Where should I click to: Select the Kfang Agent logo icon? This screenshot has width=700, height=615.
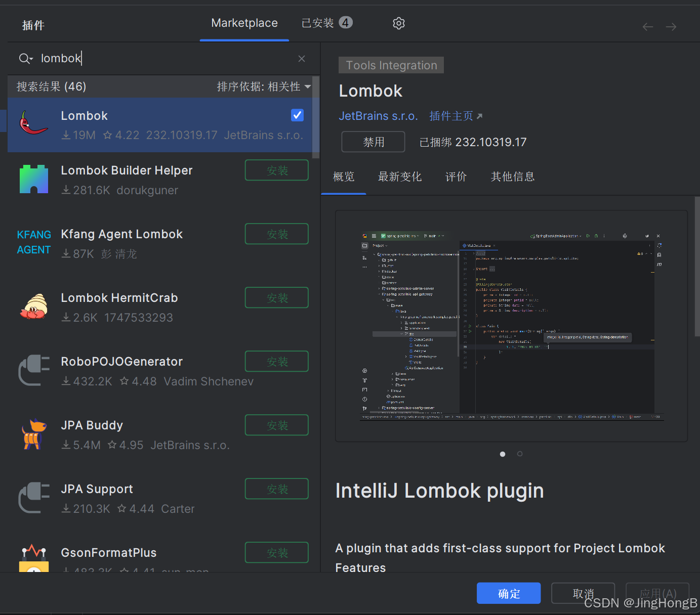pos(34,242)
